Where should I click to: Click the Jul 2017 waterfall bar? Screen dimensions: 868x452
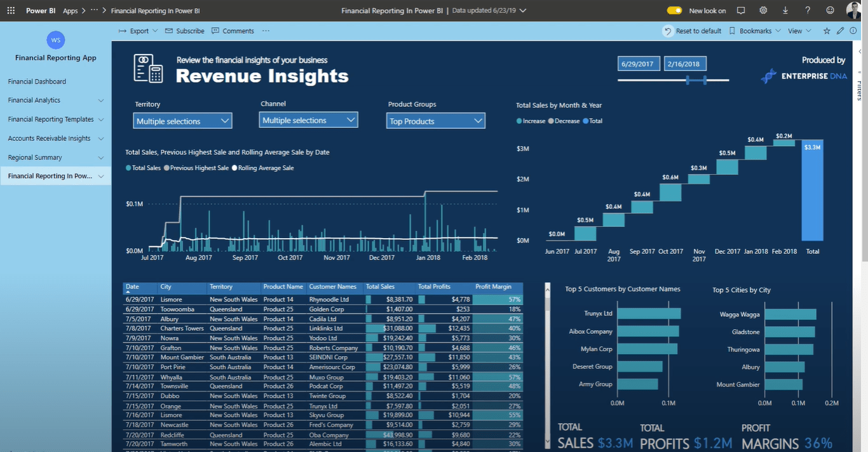coord(585,234)
